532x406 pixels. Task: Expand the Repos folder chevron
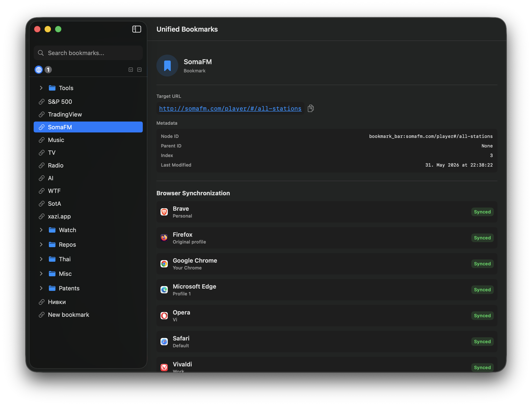coord(41,245)
